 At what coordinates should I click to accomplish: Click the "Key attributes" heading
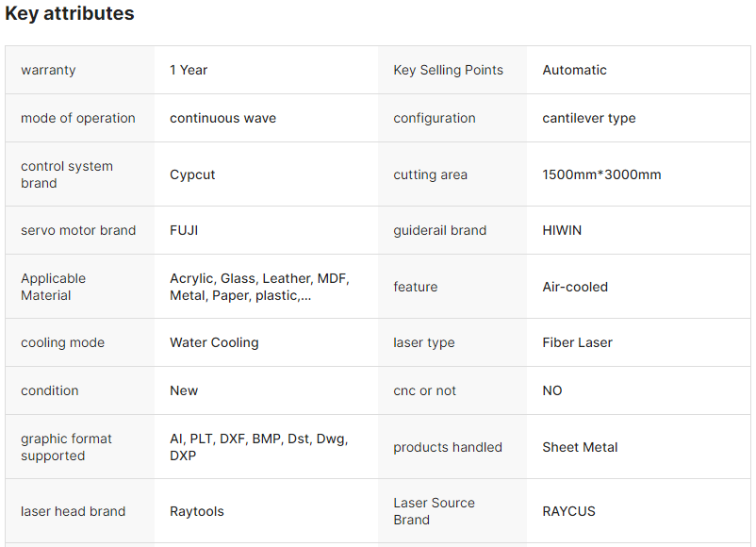[x=70, y=14]
